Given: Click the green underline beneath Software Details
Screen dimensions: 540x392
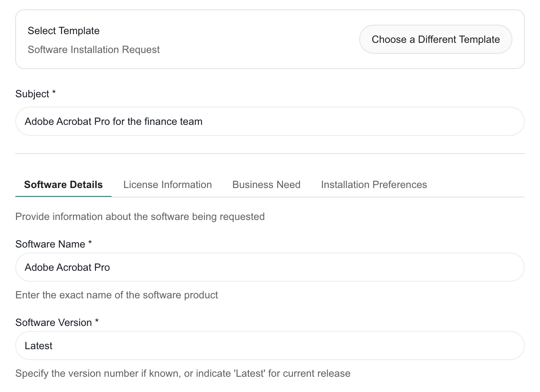Looking at the screenshot, I should pos(64,196).
